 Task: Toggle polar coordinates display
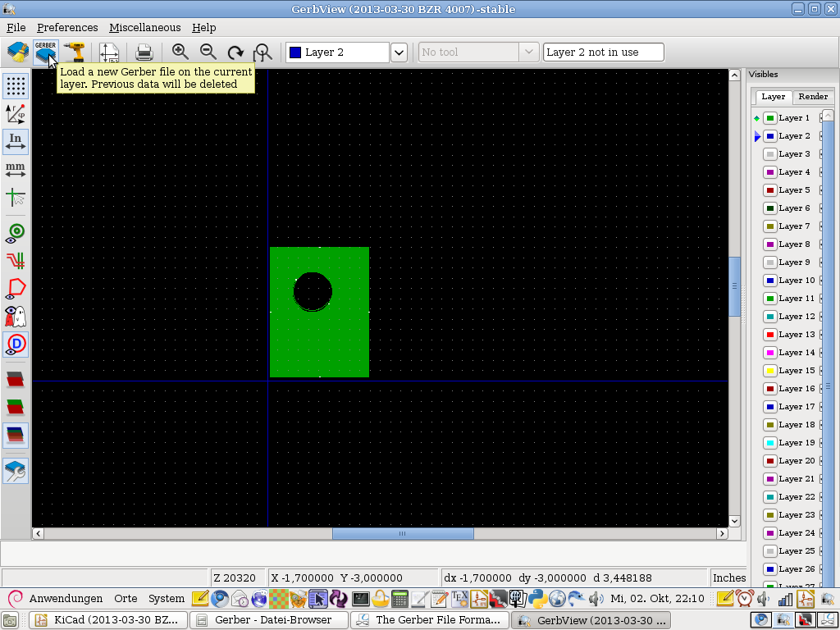16,114
